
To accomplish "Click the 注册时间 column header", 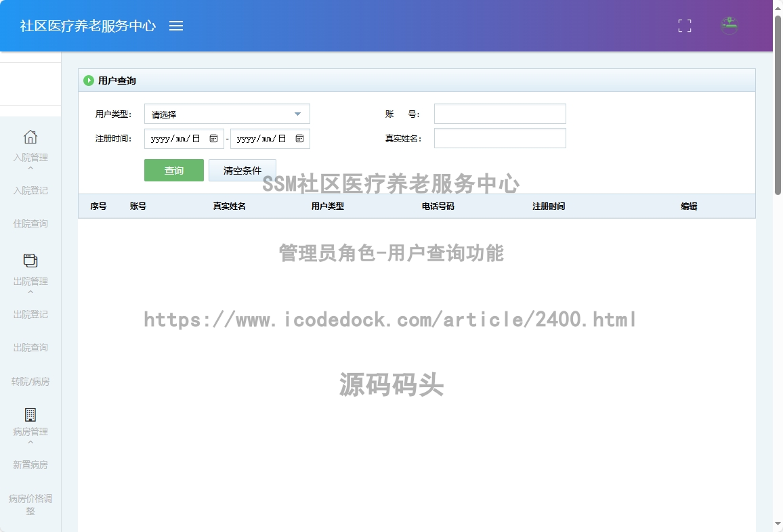I will (548, 206).
